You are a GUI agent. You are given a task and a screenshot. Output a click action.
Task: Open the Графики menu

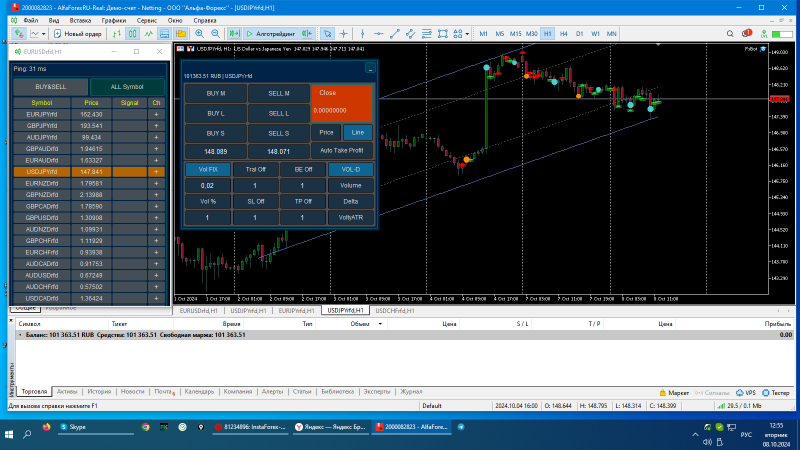coord(113,20)
